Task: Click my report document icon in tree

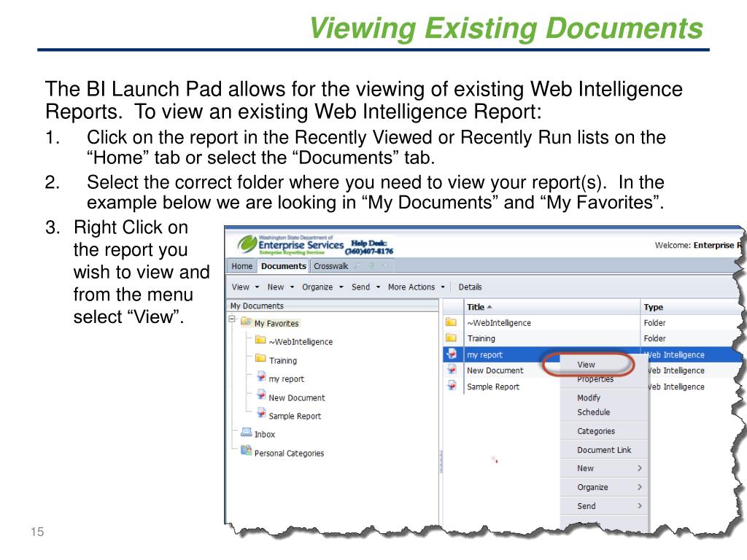Action: (x=261, y=377)
